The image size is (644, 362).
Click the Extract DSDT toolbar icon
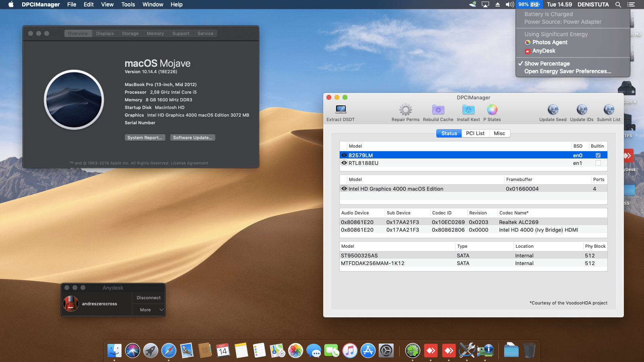pos(341,109)
